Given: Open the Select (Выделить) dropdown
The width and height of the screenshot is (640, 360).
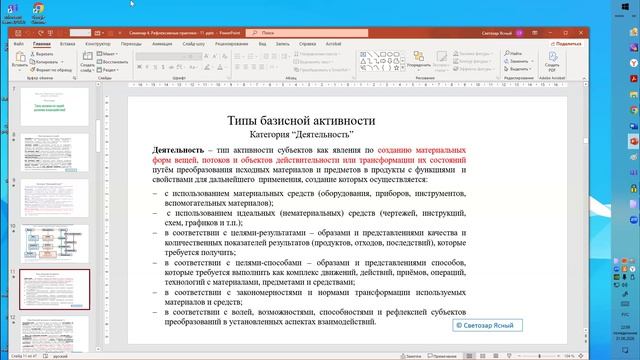Looking at the screenshot, I should 517,69.
